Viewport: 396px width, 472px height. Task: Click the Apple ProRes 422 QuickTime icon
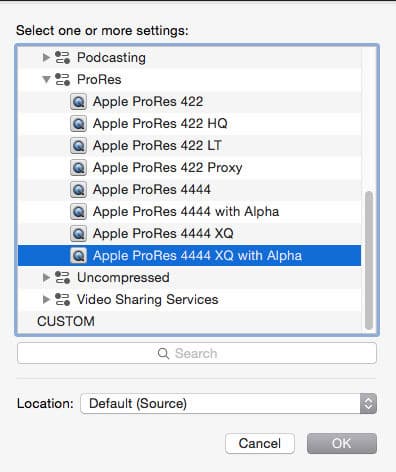78,102
